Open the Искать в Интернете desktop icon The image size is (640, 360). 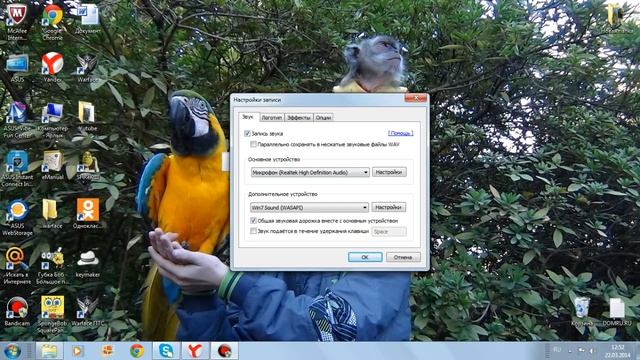point(17,265)
